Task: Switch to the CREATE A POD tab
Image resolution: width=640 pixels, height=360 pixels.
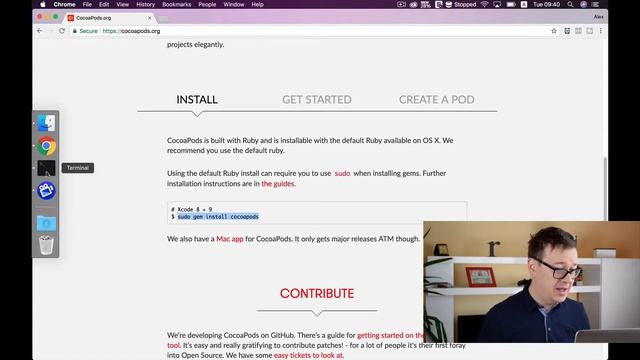Action: (x=437, y=100)
